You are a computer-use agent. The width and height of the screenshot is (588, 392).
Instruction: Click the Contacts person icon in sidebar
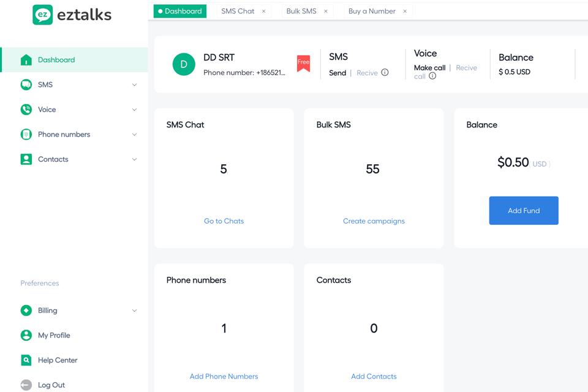point(26,159)
